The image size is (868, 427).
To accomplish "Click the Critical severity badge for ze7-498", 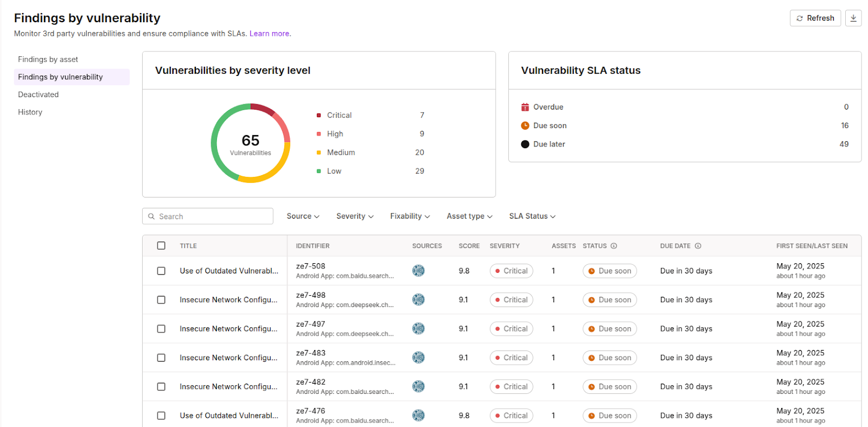I will 511,299.
